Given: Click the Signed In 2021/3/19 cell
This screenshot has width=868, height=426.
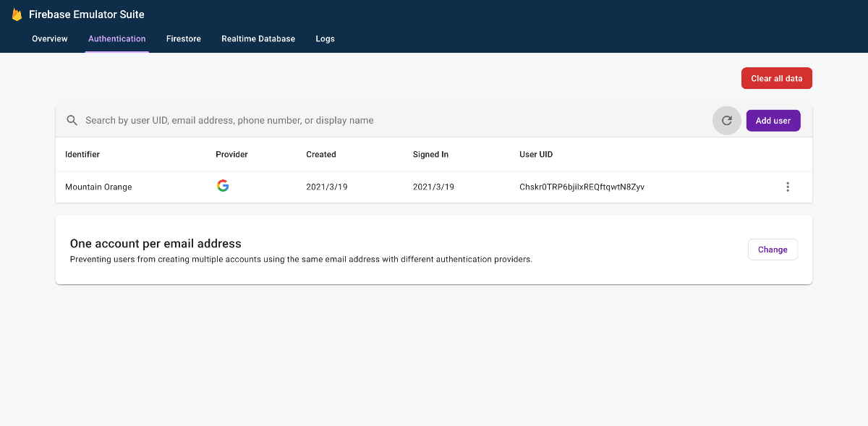Looking at the screenshot, I should 433,187.
